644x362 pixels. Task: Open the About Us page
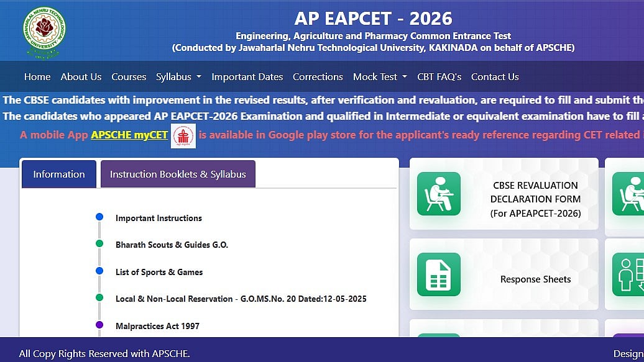point(81,77)
